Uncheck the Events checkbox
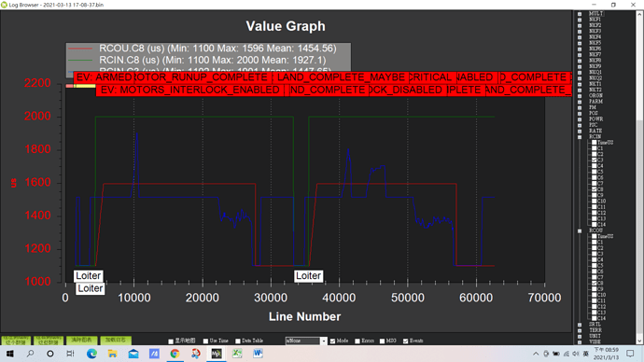The width and height of the screenshot is (644, 362). pos(406,341)
